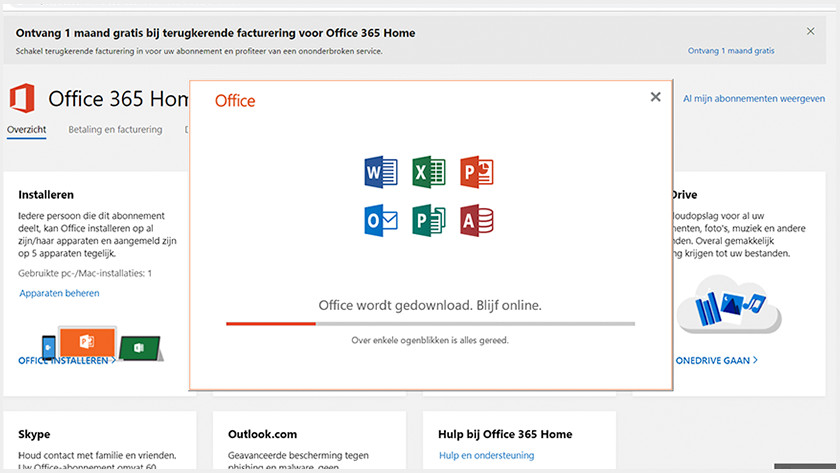Click the Word icon in the dialog

[381, 172]
